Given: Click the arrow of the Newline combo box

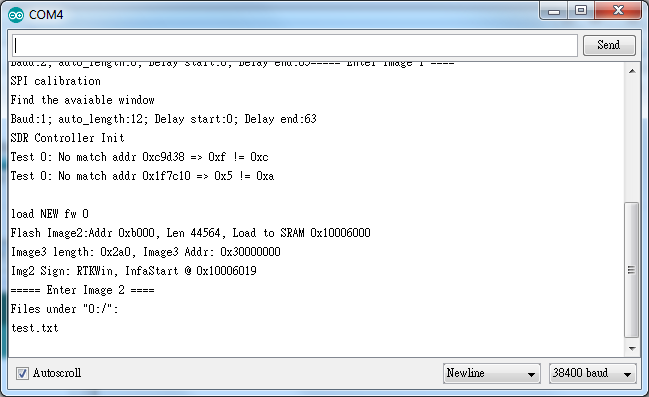Looking at the screenshot, I should 531,375.
